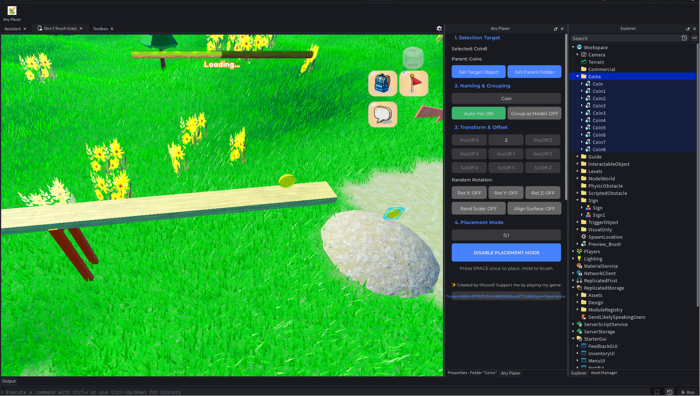This screenshot has height=396, width=700.
Task: Expand the ScriptedObstacle folder
Action: (578, 193)
